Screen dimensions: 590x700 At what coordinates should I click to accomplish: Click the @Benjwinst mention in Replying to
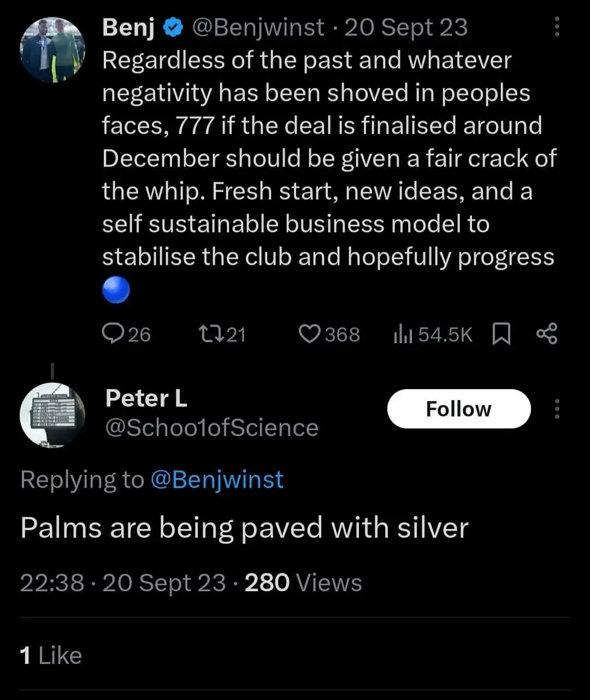[216, 480]
